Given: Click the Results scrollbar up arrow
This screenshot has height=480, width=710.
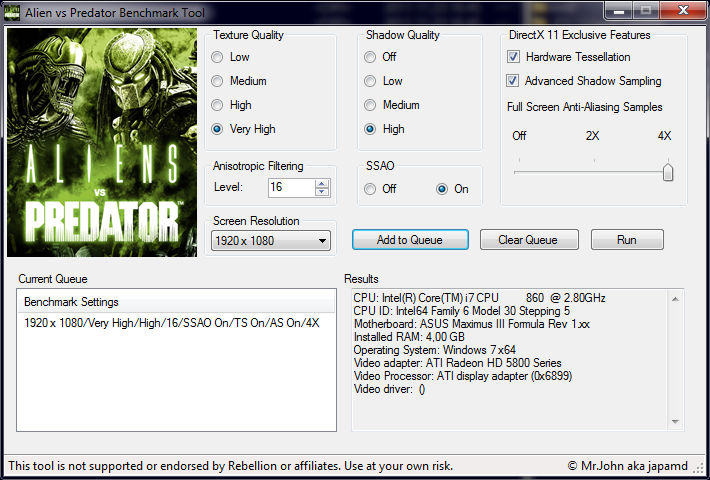Looking at the screenshot, I should tap(675, 299).
